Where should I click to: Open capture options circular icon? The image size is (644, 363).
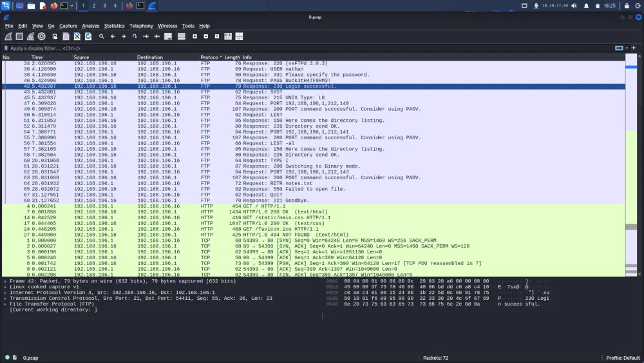click(41, 37)
